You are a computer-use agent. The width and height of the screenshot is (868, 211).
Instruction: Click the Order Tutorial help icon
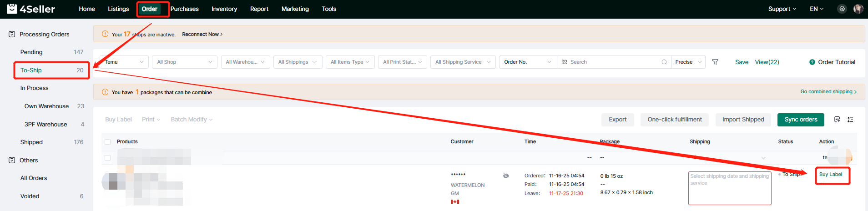pyautogui.click(x=812, y=62)
